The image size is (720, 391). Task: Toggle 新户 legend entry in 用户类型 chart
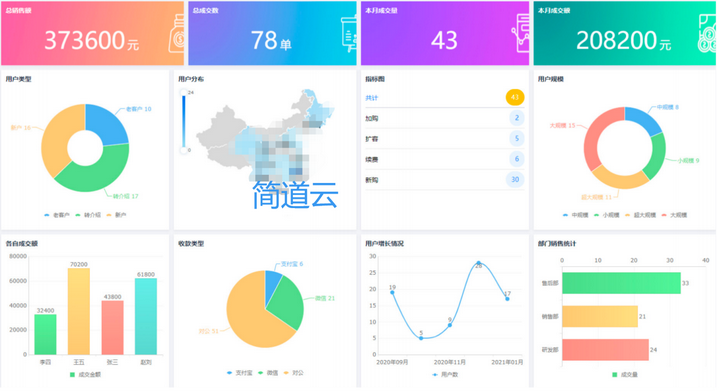117,215
